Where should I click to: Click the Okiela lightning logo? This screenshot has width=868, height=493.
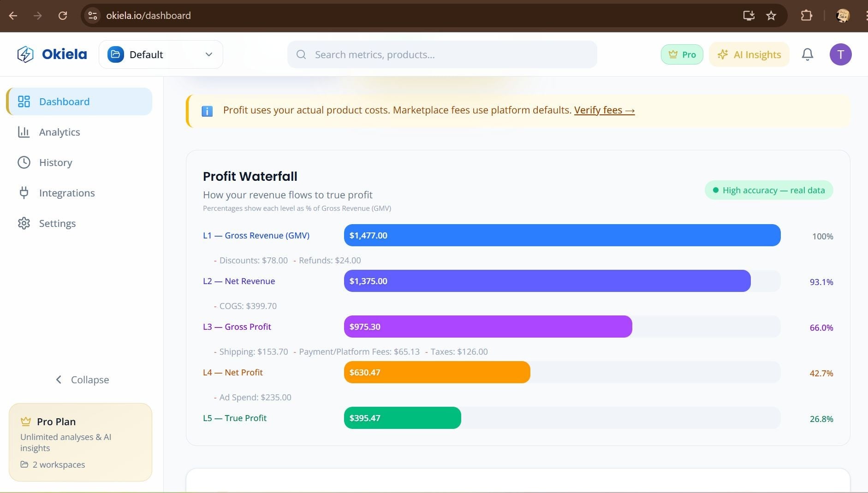coord(25,54)
